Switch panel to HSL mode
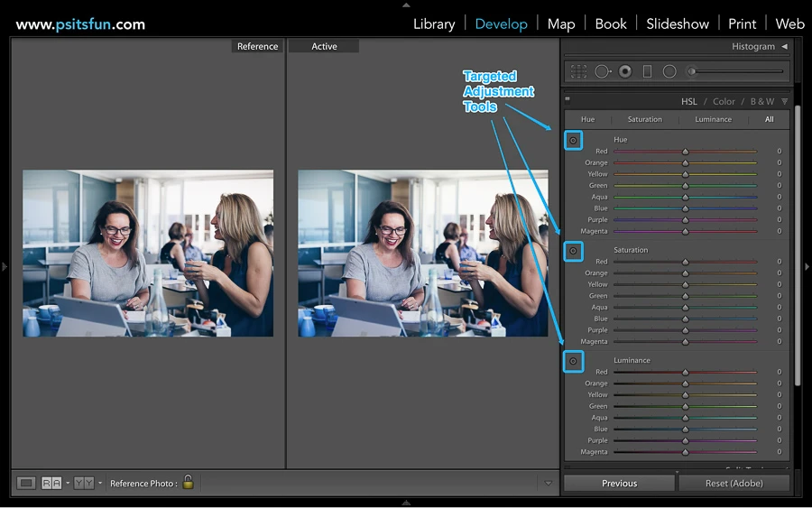Image resolution: width=812 pixels, height=508 pixels. click(688, 101)
